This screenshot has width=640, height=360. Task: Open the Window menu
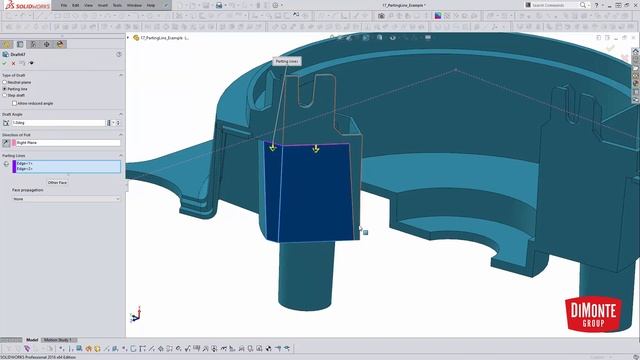point(134,5)
